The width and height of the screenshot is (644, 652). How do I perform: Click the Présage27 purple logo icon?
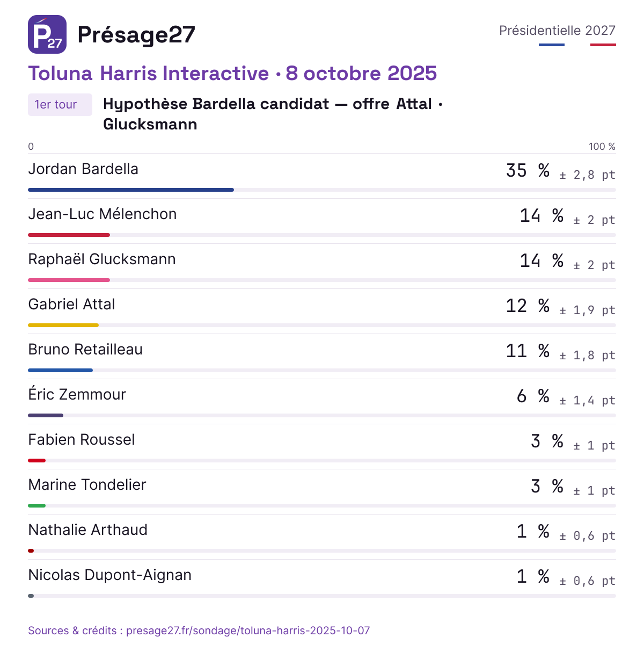coord(47,34)
